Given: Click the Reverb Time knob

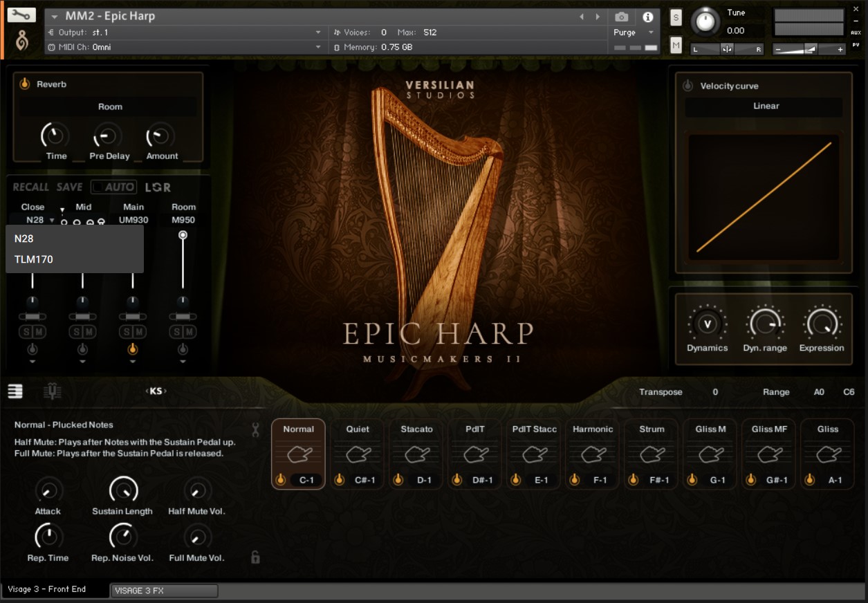Looking at the screenshot, I should click(x=56, y=136).
